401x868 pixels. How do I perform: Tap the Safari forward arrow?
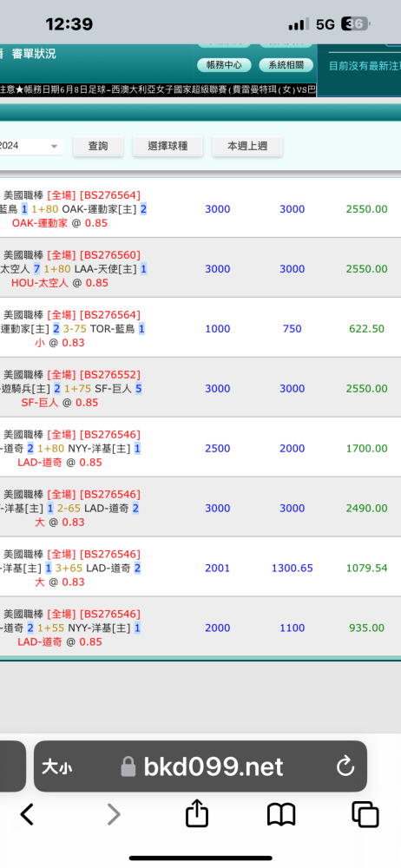[x=114, y=814]
